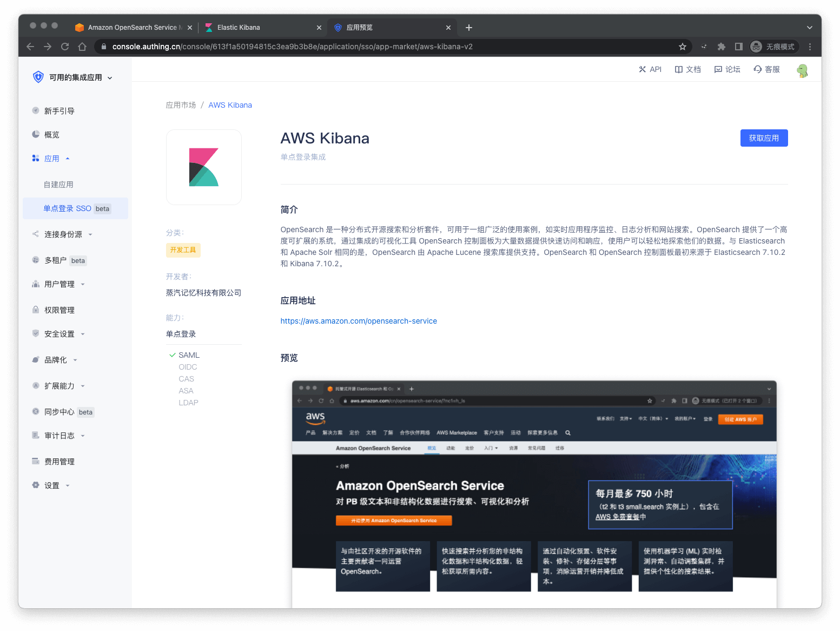The height and width of the screenshot is (631, 840).
Task: Collapse the 应用 sidebar section
Action: point(67,158)
